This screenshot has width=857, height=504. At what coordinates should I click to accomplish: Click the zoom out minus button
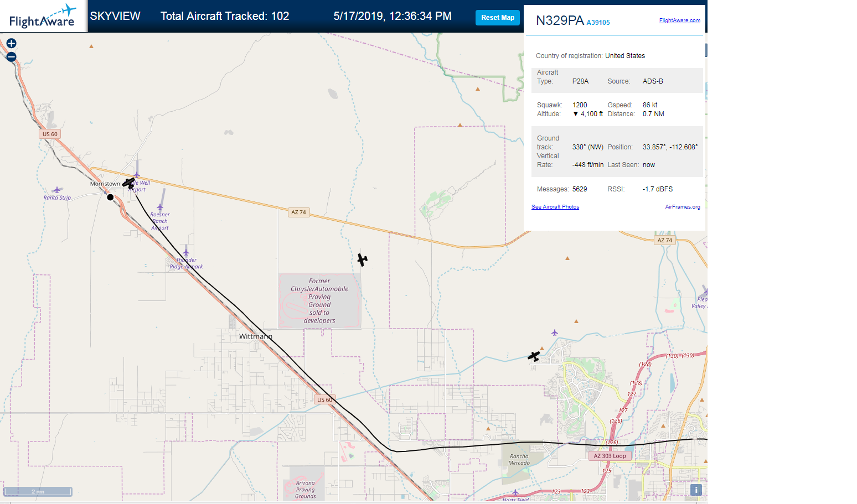[11, 56]
